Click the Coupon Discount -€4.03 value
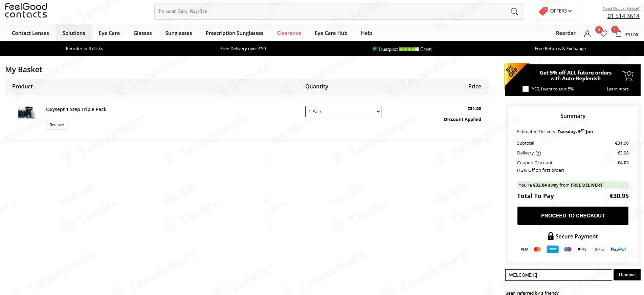The image size is (644, 295). coord(622,163)
